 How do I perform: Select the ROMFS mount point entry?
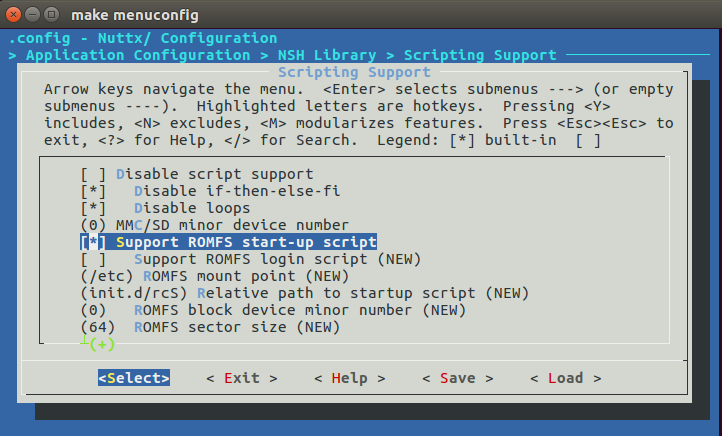pos(230,276)
